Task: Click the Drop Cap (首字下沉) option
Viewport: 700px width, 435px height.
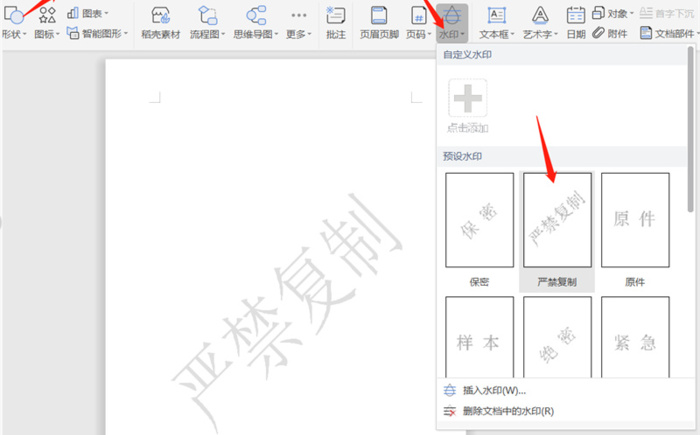Action: point(667,13)
